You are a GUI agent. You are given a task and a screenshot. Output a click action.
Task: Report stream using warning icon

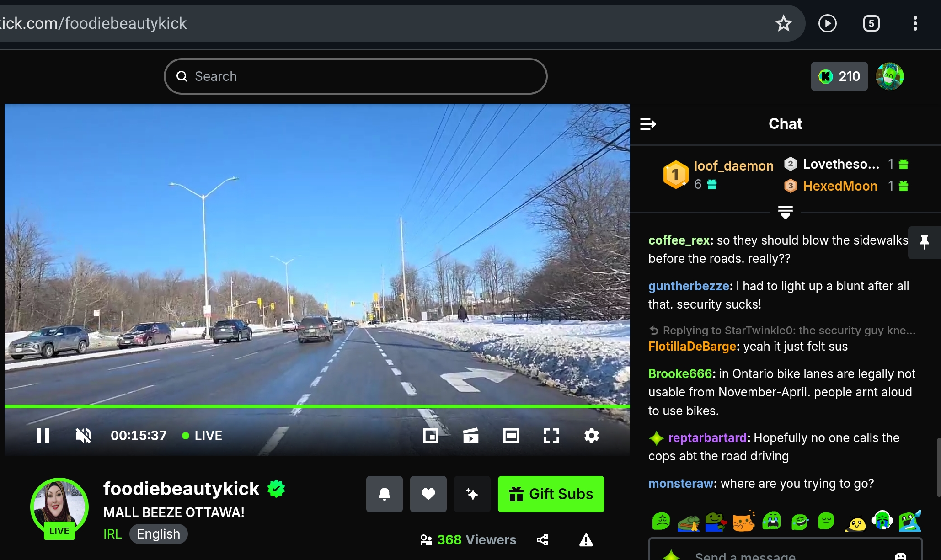(586, 540)
